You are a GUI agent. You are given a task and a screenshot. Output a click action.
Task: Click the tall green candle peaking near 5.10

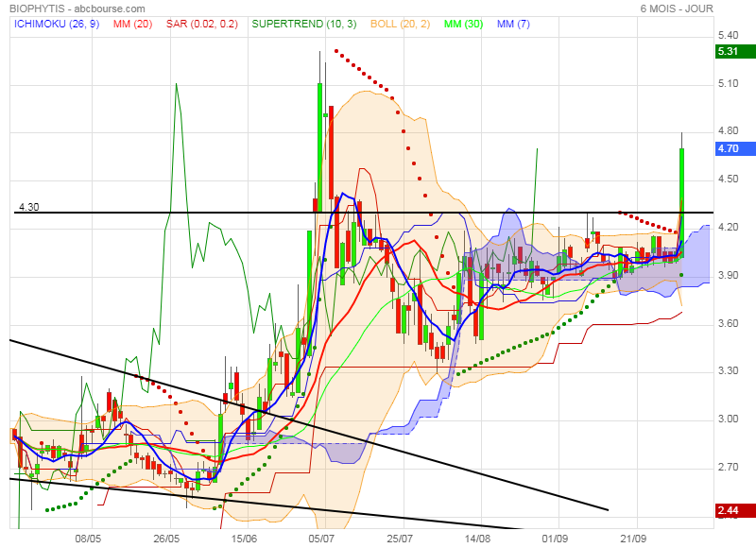[x=319, y=147]
